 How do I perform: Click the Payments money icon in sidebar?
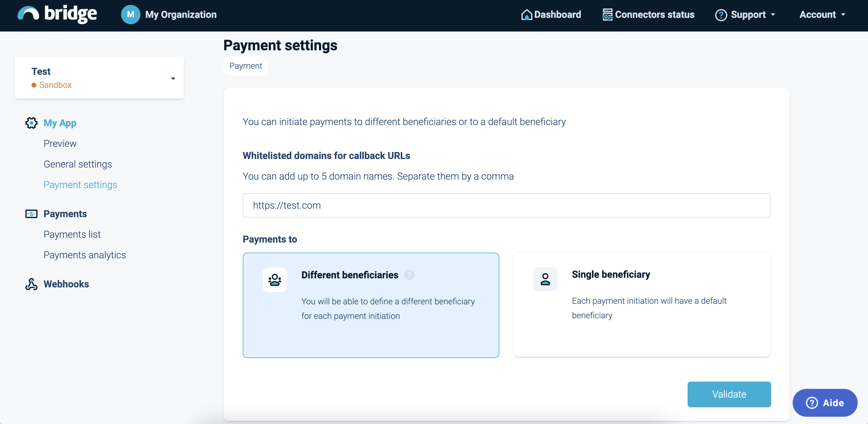(31, 214)
